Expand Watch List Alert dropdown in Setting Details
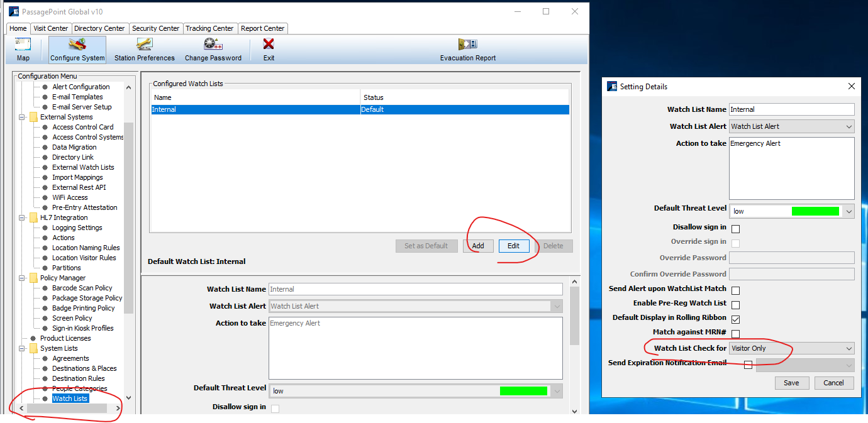This screenshot has height=423, width=868. [791, 126]
